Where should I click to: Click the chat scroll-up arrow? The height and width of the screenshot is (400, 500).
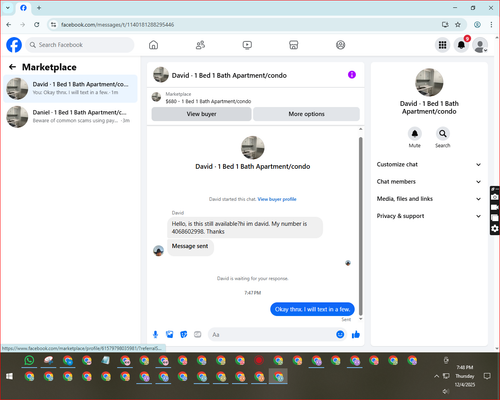tap(360, 129)
